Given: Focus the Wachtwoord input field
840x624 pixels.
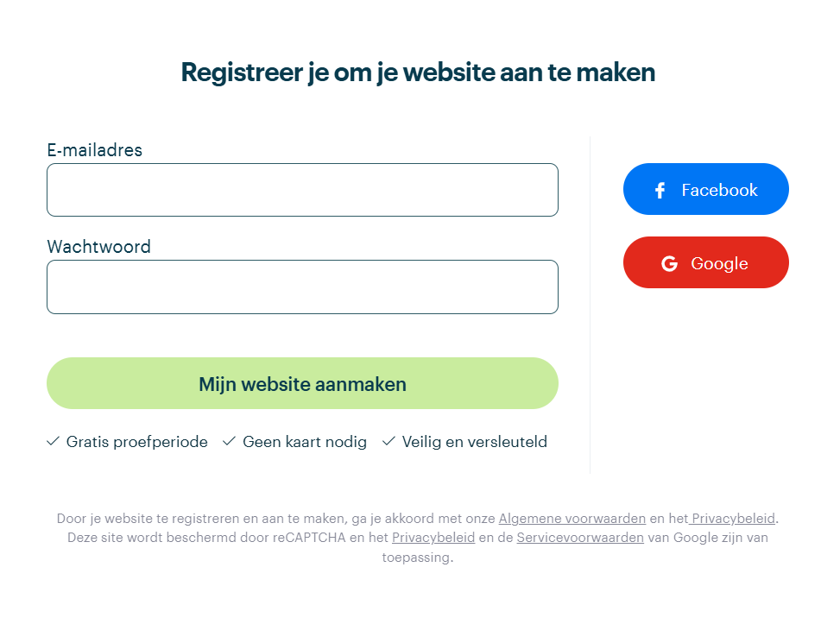Looking at the screenshot, I should tap(303, 287).
